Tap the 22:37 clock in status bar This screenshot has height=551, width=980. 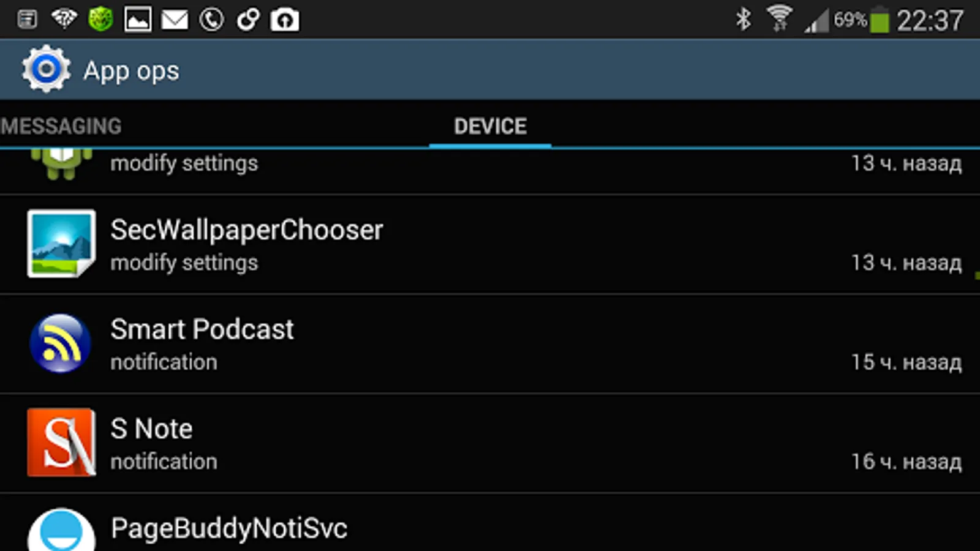click(x=930, y=21)
